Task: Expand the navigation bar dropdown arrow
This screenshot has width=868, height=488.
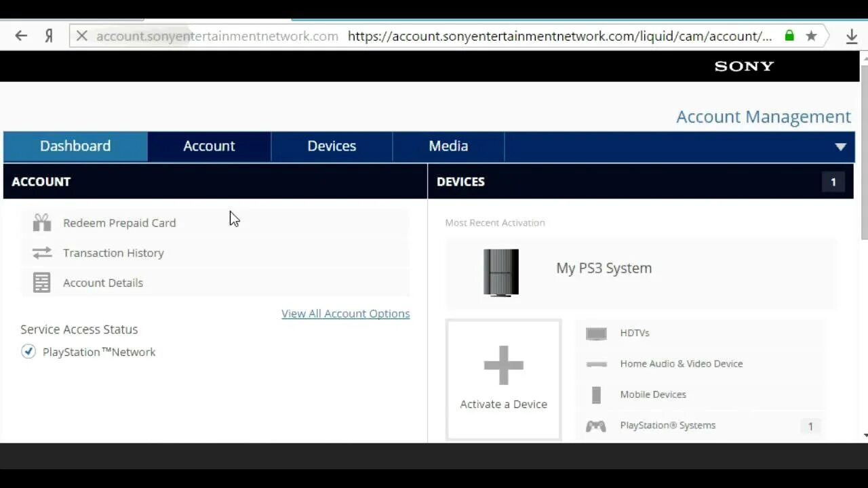Action: [840, 146]
